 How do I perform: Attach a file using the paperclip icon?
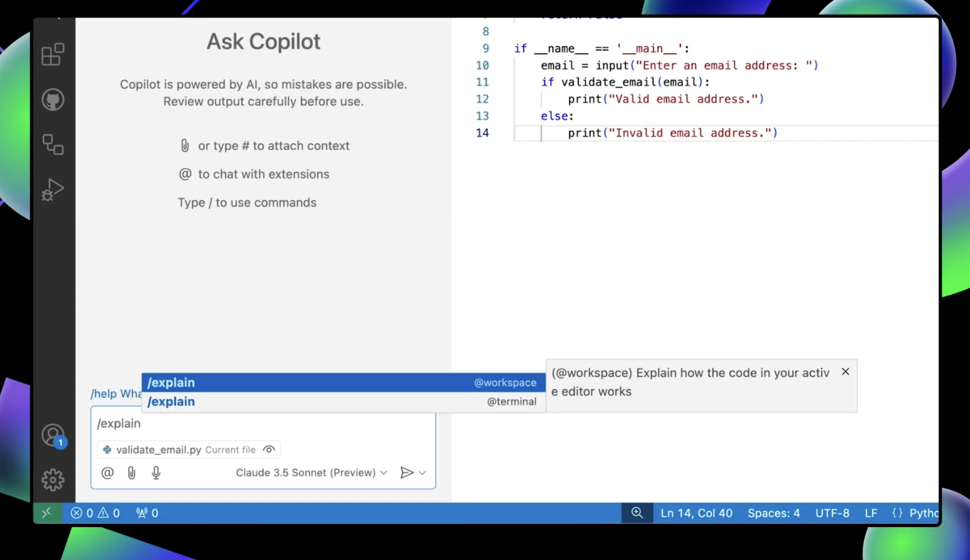pos(131,472)
